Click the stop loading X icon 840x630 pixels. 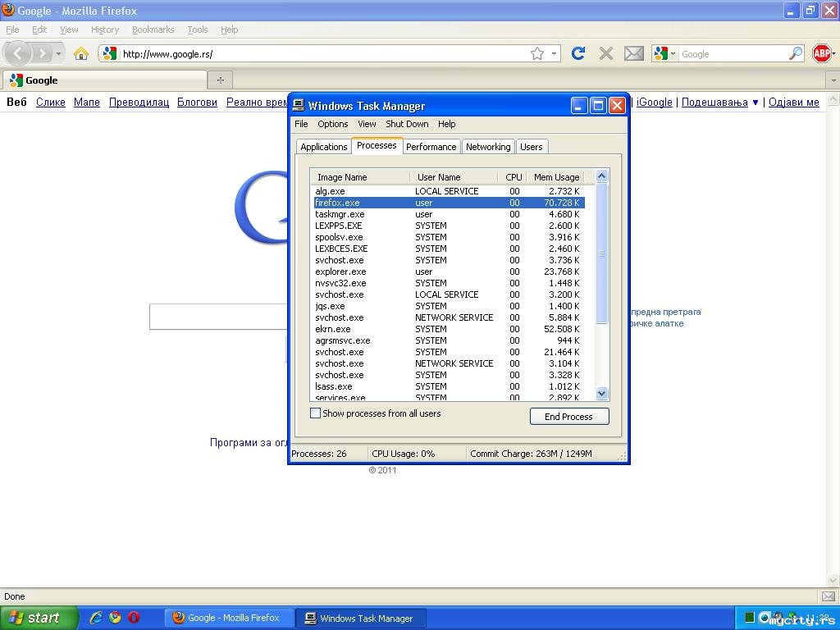click(606, 53)
